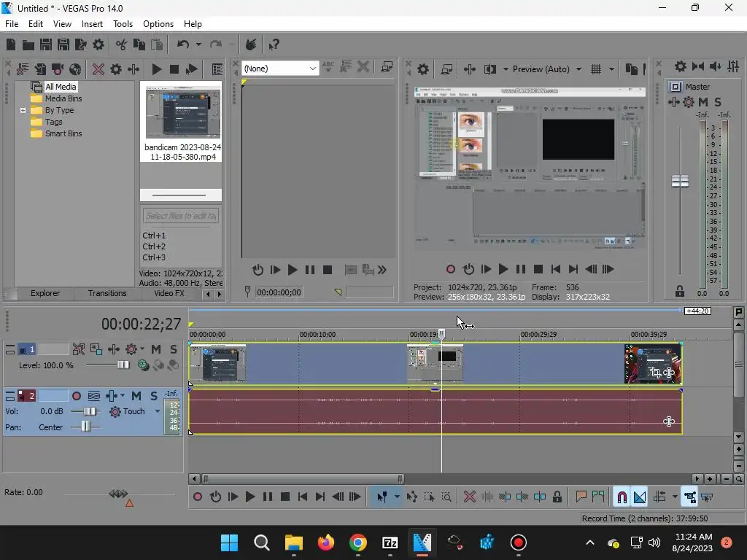Expand the By Type tree node

coord(23,111)
